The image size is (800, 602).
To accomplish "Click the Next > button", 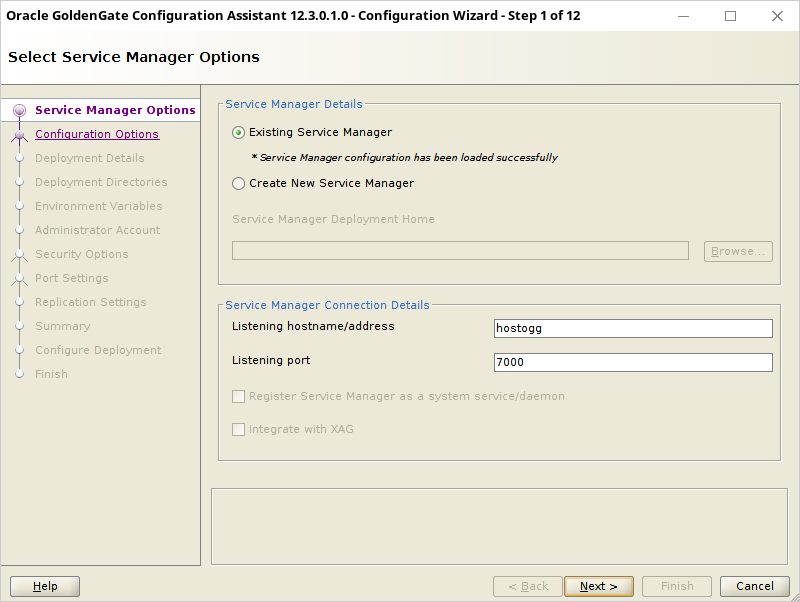I will click(598, 587).
